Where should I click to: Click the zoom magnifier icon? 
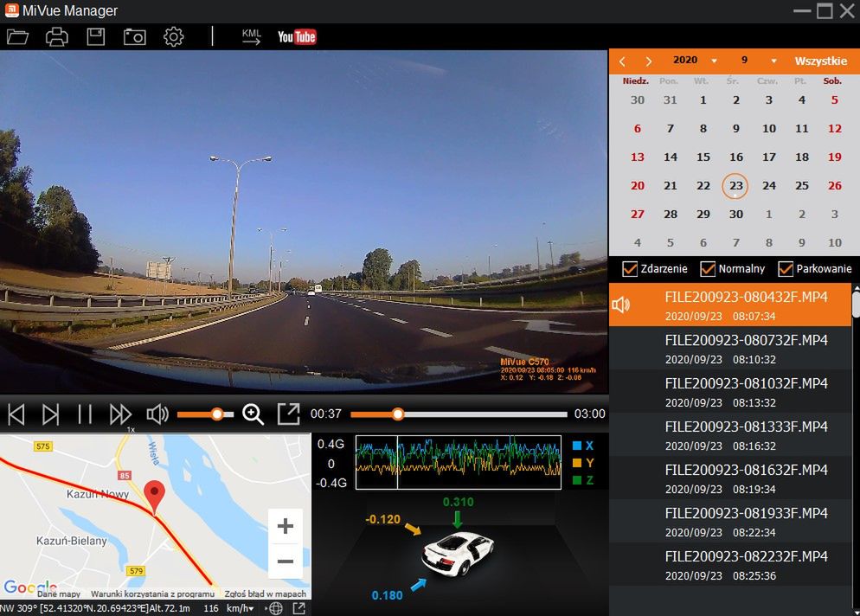point(253,414)
